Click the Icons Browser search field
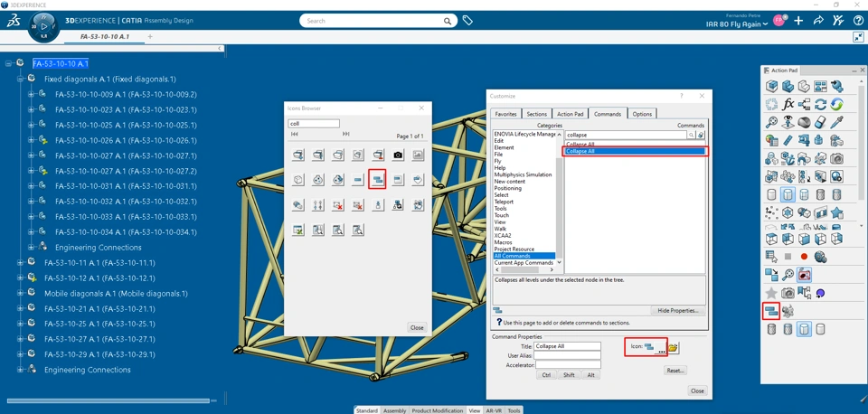The height and width of the screenshot is (414, 868). (314, 124)
